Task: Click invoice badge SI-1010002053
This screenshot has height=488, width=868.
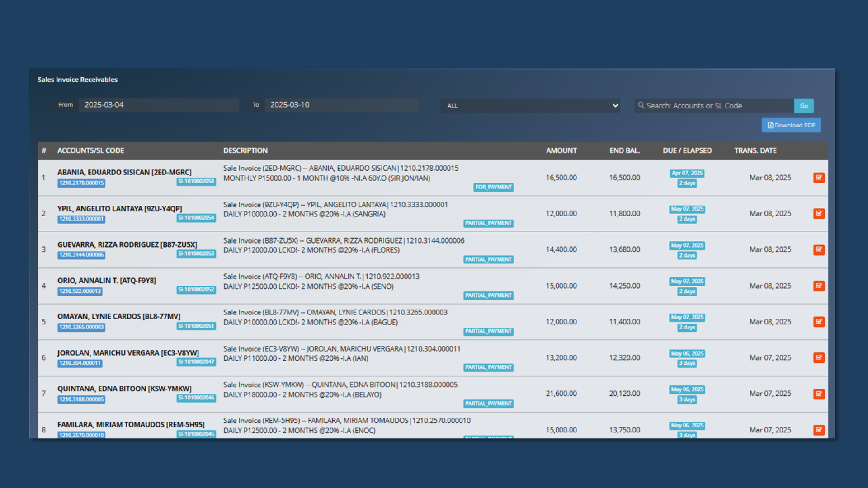Action: (x=196, y=253)
